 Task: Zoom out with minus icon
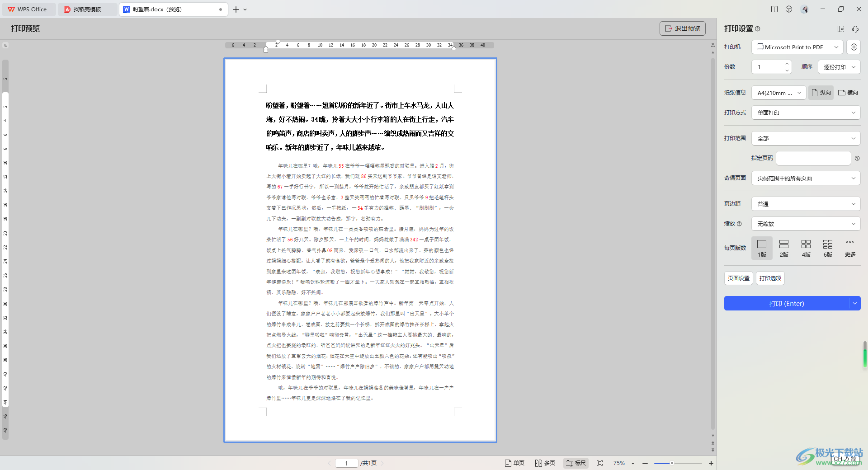pyautogui.click(x=645, y=463)
